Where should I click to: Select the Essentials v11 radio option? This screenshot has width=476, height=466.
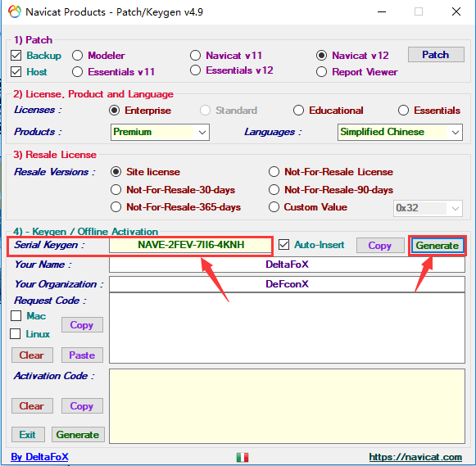[x=77, y=72]
